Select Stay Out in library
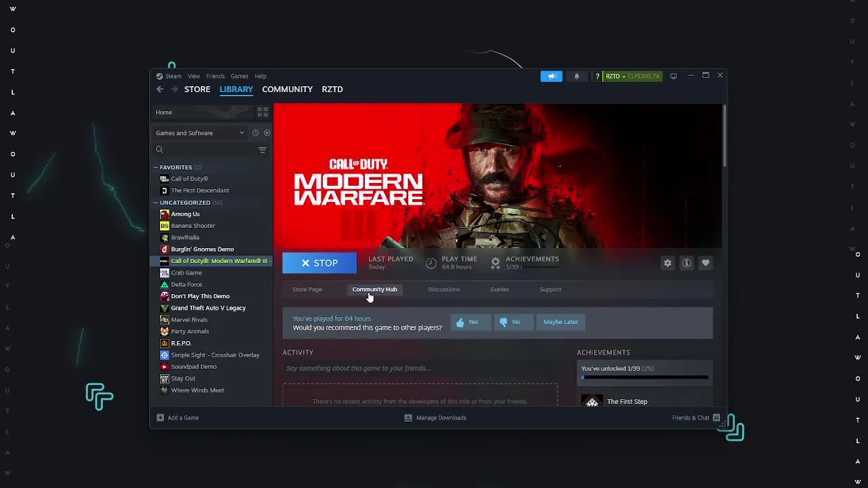Image resolution: width=868 pixels, height=488 pixels. tap(183, 379)
